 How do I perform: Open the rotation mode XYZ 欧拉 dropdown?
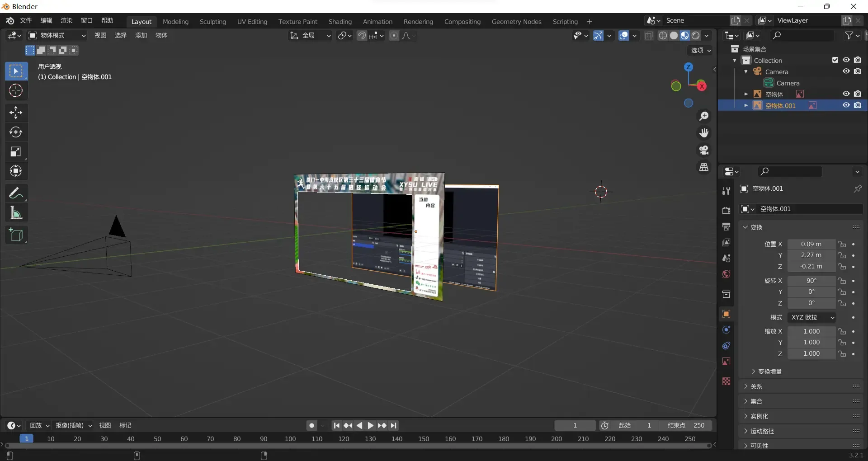coord(811,317)
